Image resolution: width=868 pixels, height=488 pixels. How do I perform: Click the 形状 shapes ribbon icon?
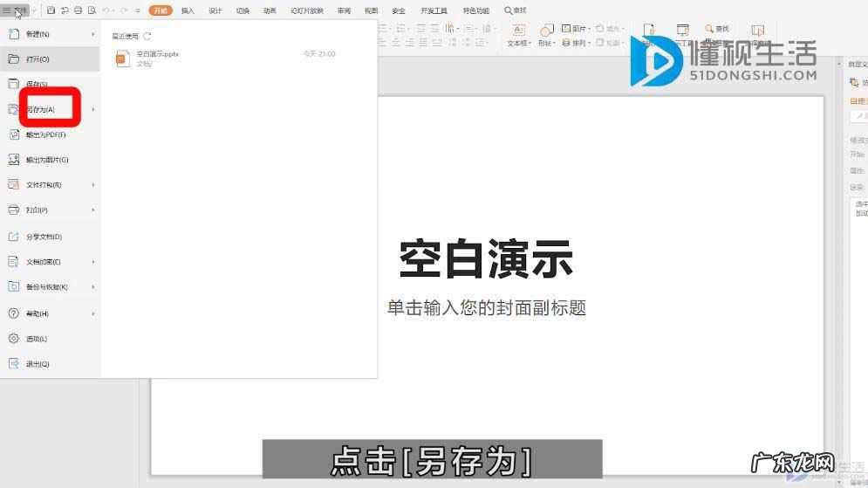click(x=547, y=30)
